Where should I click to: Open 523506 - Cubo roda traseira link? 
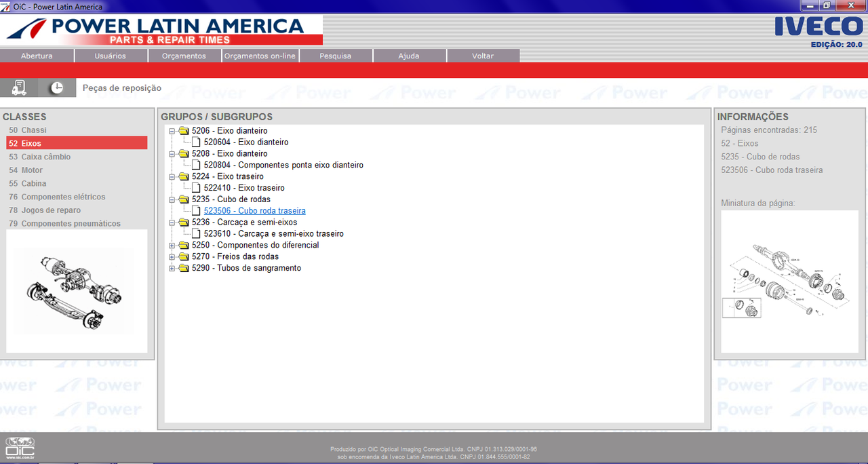click(255, 211)
